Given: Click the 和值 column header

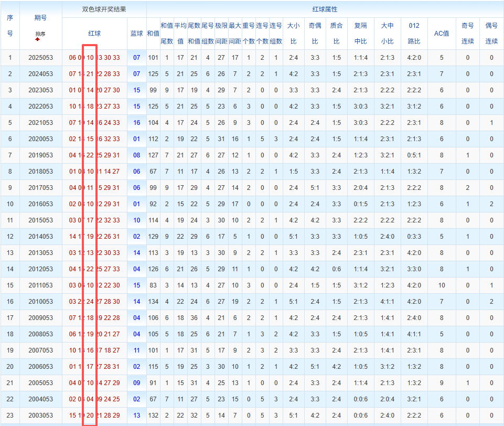Looking at the screenshot, I should [153, 34].
